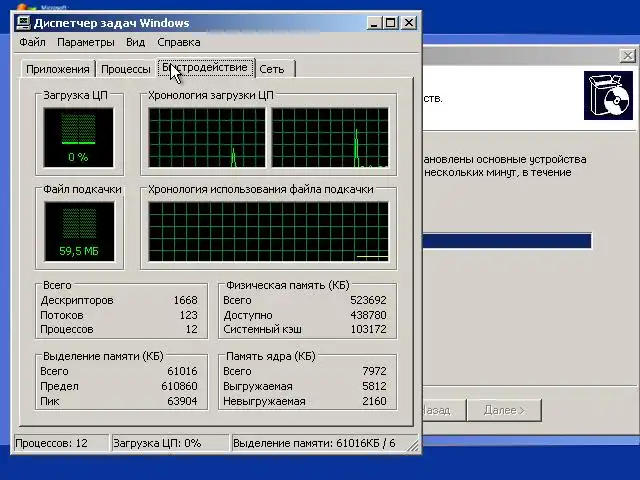Click the Далее button in setup wizard
This screenshot has height=480, width=640.
coord(504,410)
